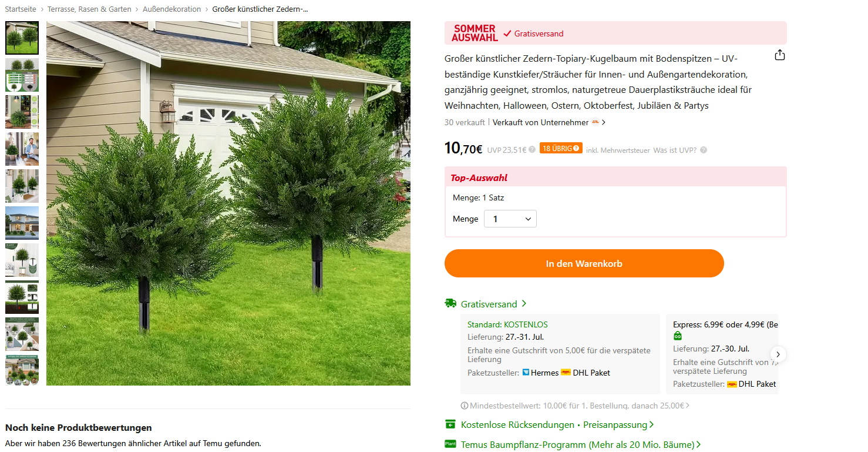Go to the Startseite breadcrumb
This screenshot has height=452, width=868.
click(x=21, y=9)
